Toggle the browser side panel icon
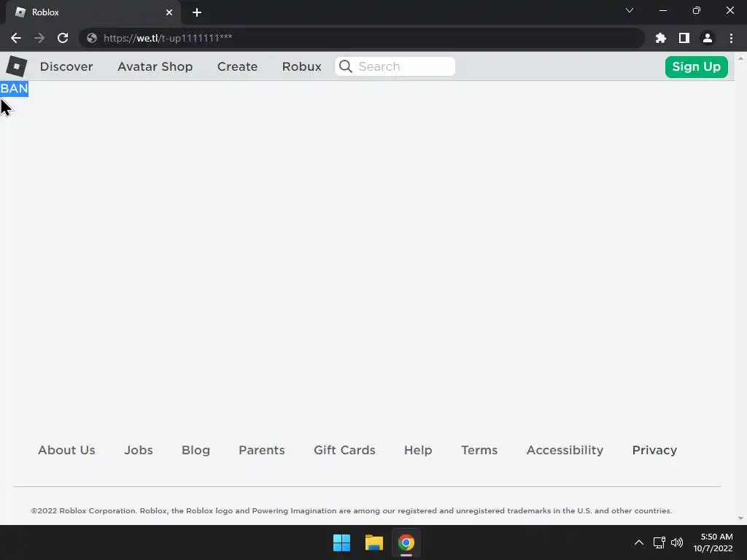 (x=684, y=38)
